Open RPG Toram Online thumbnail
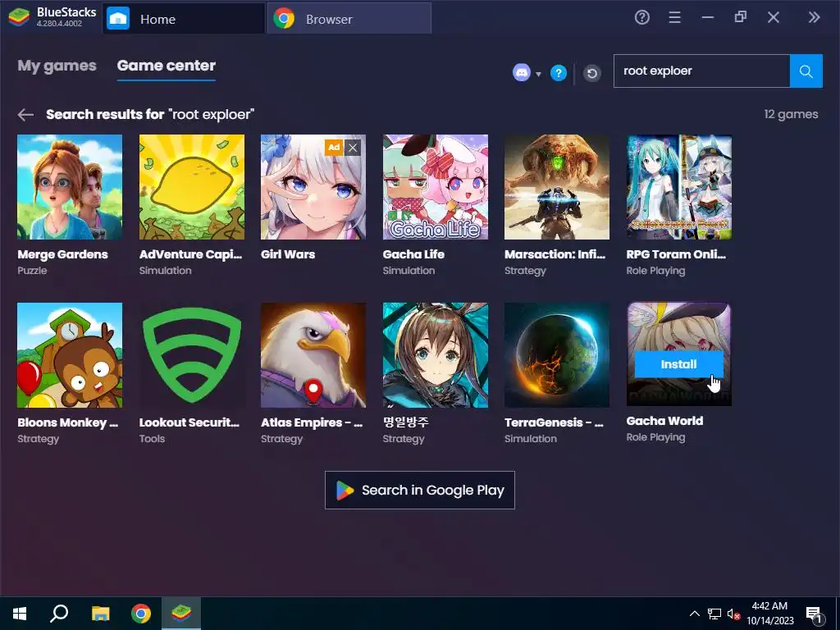The width and height of the screenshot is (840, 630). [679, 187]
